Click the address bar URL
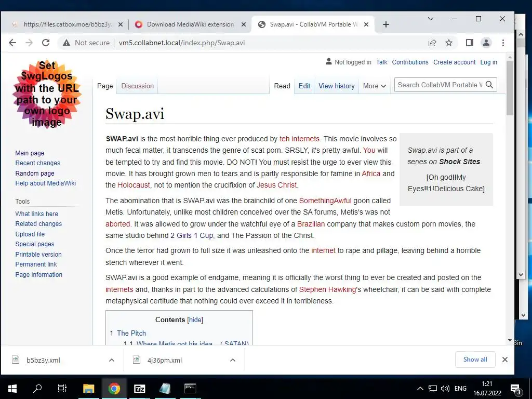532x399 pixels. (x=182, y=43)
